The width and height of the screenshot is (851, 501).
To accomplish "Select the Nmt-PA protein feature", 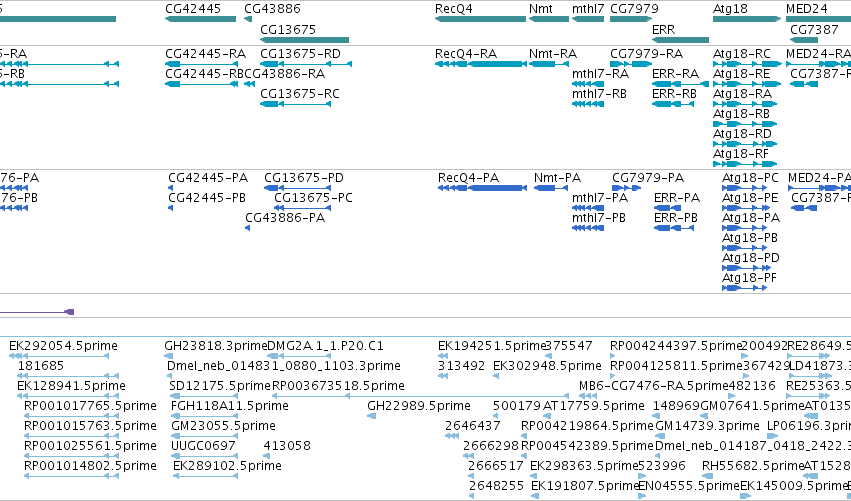I will pos(551,188).
